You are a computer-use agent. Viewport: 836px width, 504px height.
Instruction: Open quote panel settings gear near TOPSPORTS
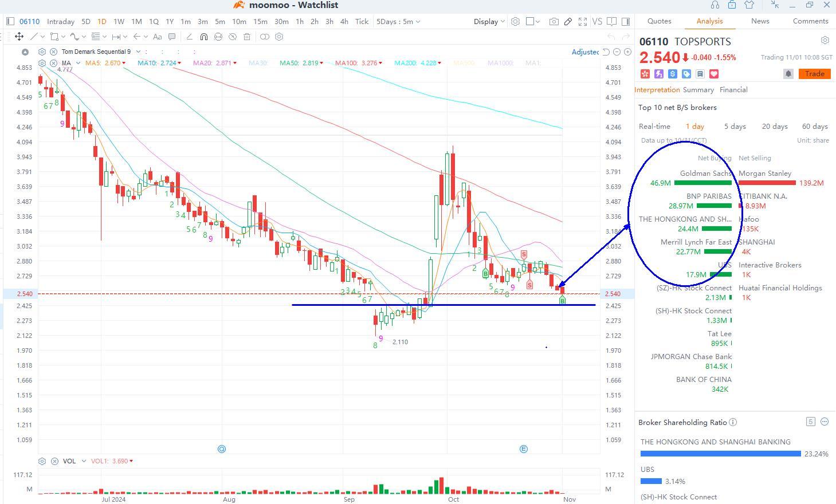click(x=825, y=41)
